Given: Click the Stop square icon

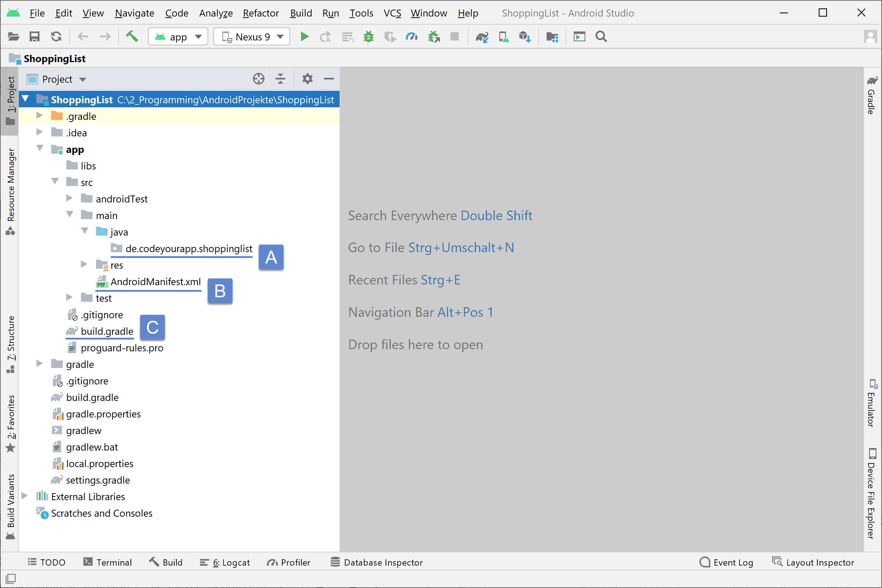Looking at the screenshot, I should tap(455, 37).
